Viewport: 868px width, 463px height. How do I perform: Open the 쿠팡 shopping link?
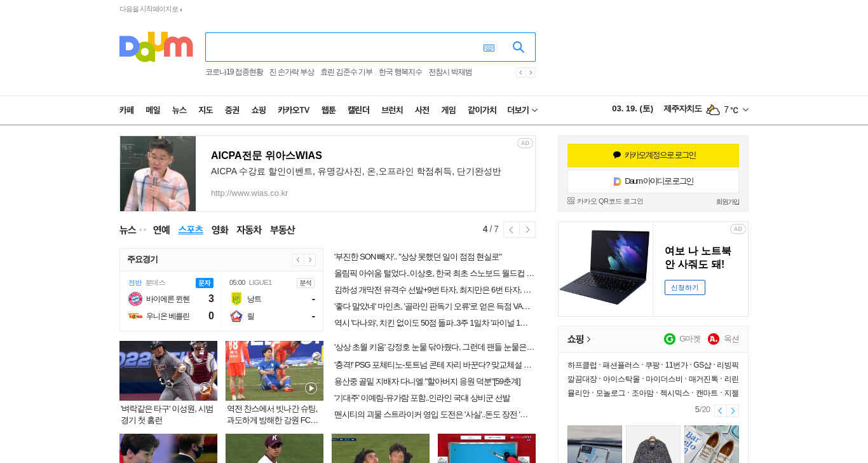tap(652, 365)
